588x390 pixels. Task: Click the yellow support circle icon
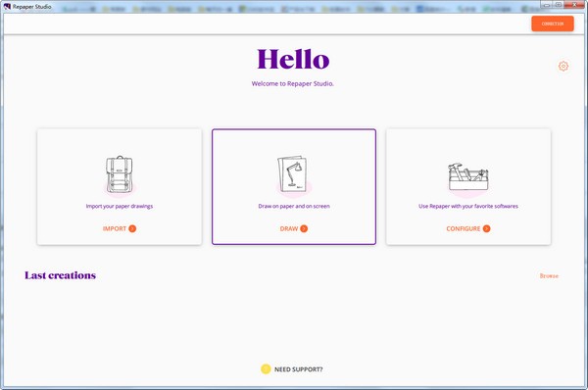(266, 369)
